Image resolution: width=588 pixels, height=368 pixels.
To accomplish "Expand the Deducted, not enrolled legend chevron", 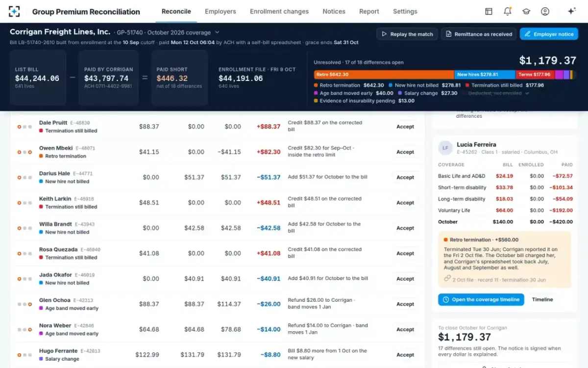I will (527, 93).
